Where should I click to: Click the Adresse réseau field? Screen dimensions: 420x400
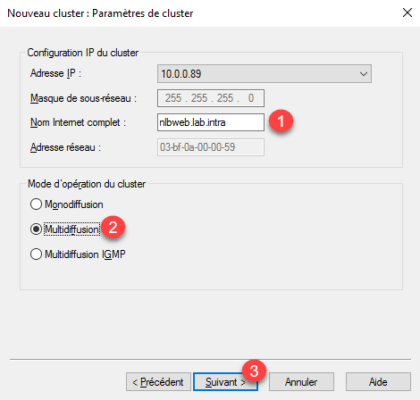point(211,147)
